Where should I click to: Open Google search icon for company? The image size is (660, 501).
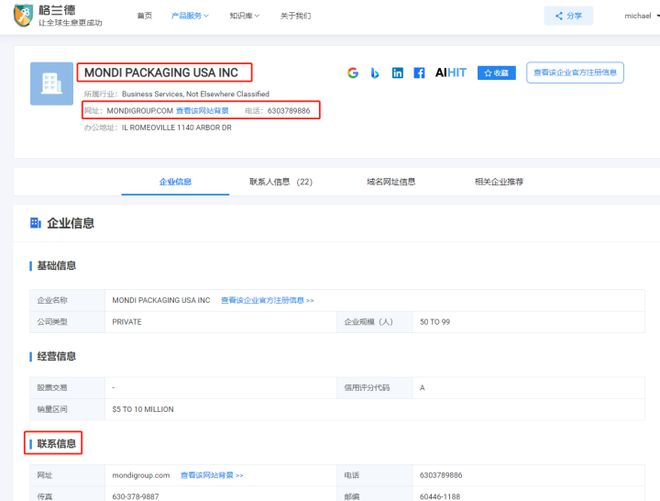click(x=353, y=73)
